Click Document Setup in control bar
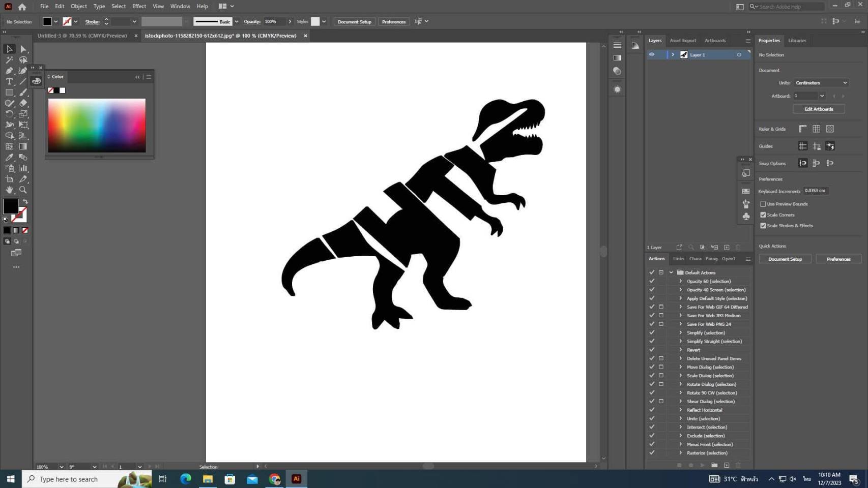This screenshot has width=868, height=488. point(354,22)
